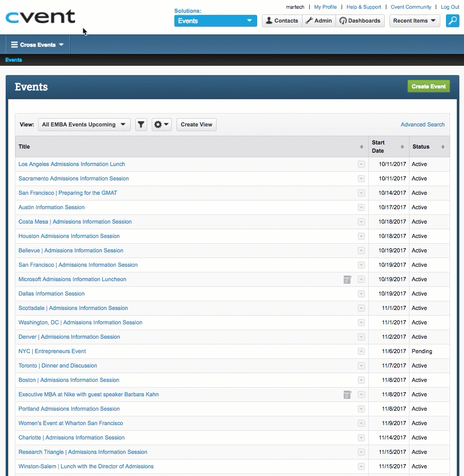Open row actions arrow for Portland Admissions Session
Viewport: 464px width, 476px height.
click(361, 409)
